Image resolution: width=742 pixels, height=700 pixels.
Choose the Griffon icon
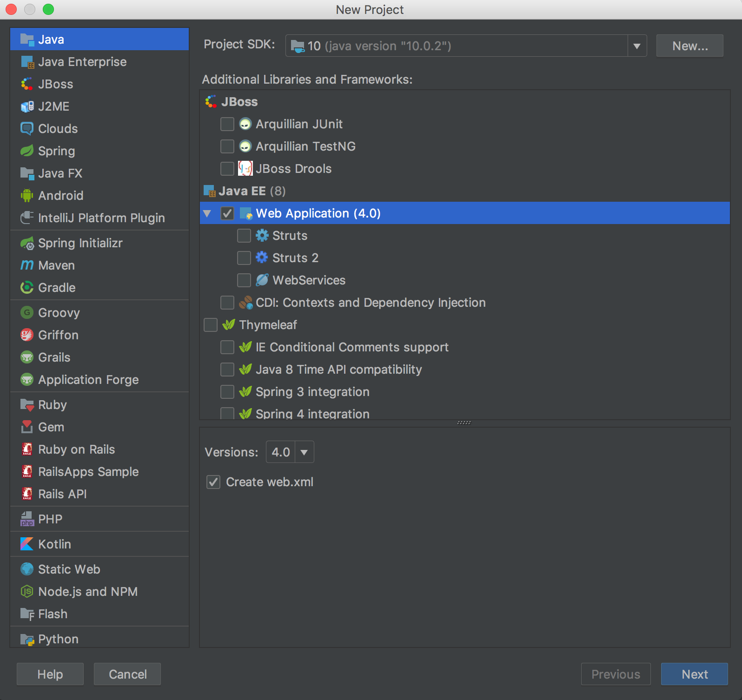[27, 335]
